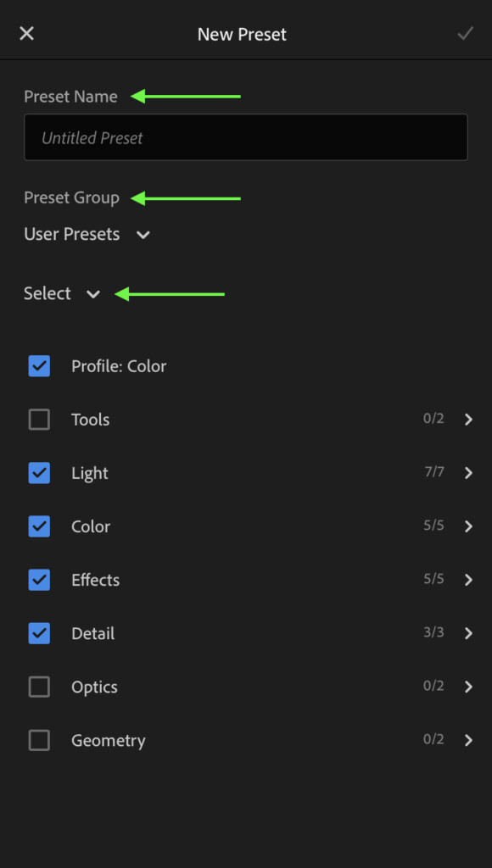
Task: Open Tools sub-options with its arrow
Action: [469, 420]
